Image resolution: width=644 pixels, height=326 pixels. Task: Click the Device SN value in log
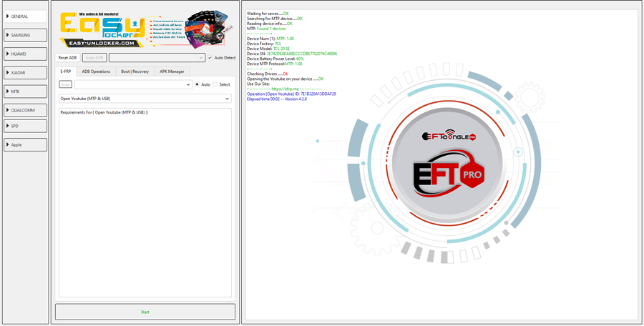(x=302, y=54)
